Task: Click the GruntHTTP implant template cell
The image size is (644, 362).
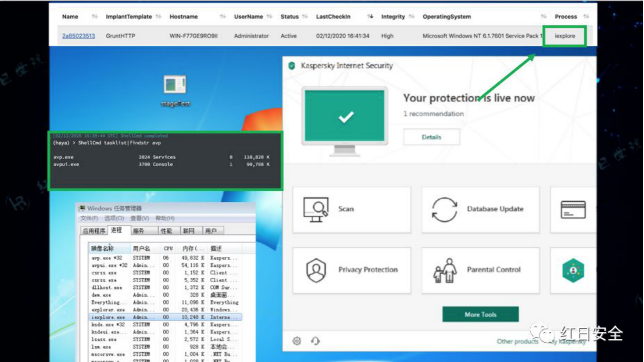Action: tap(120, 36)
